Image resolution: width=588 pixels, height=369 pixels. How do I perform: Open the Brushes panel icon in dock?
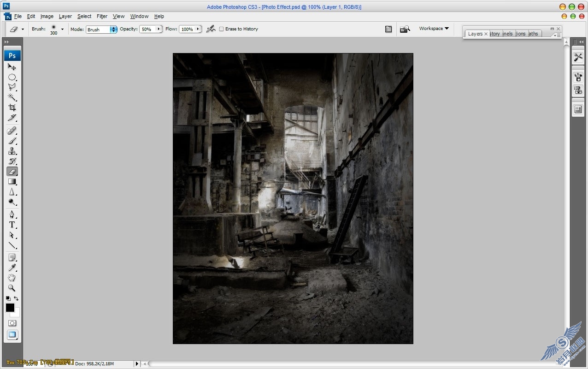tap(578, 77)
